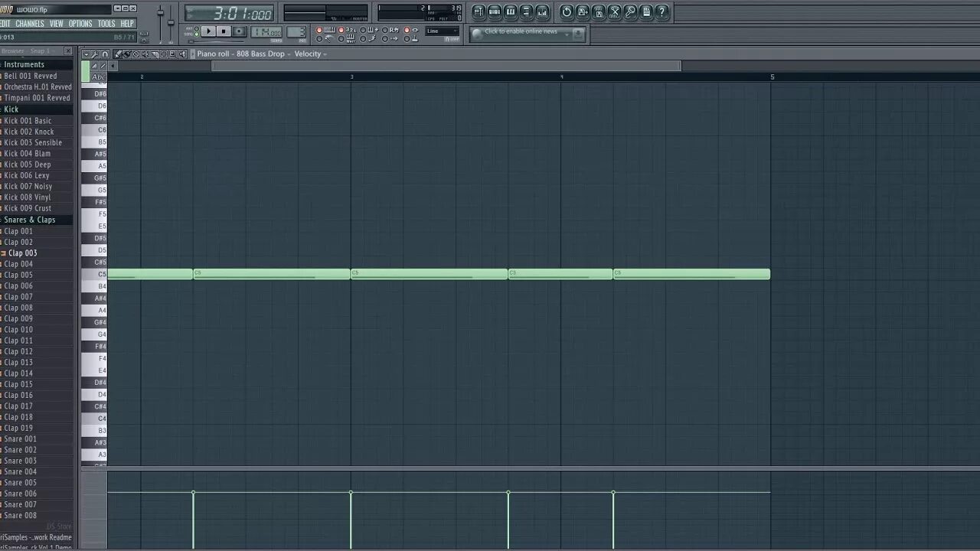This screenshot has width=980, height=551.
Task: Open the Piano Roll window toolbar icon
Action: (x=511, y=11)
